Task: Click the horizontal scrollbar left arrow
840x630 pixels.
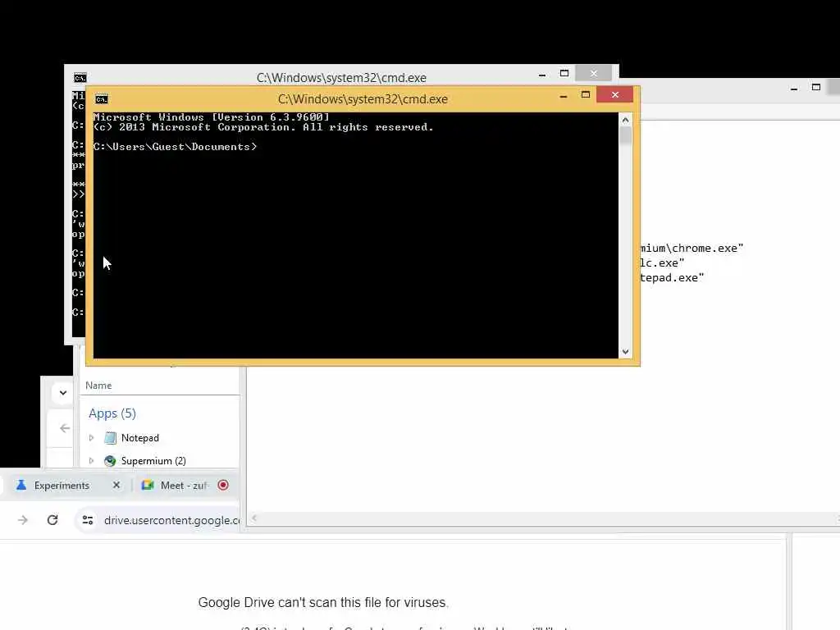Action: click(254, 518)
